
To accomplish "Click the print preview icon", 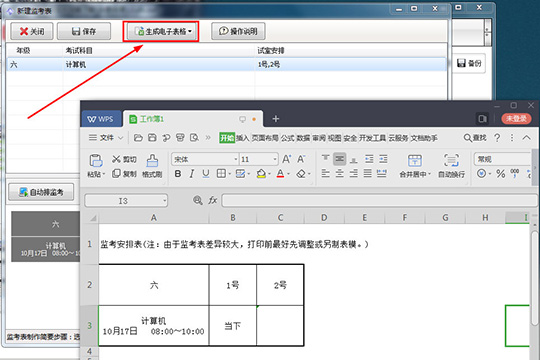I will click(x=194, y=138).
